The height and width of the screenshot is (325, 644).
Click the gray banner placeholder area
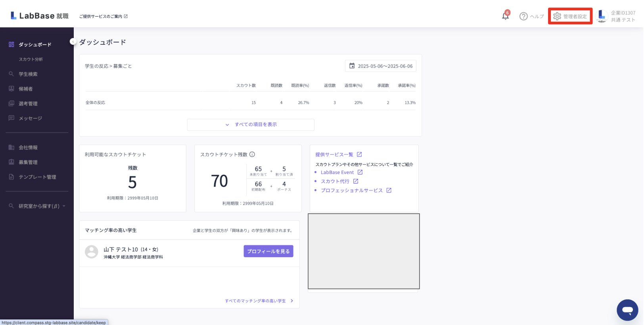364,251
